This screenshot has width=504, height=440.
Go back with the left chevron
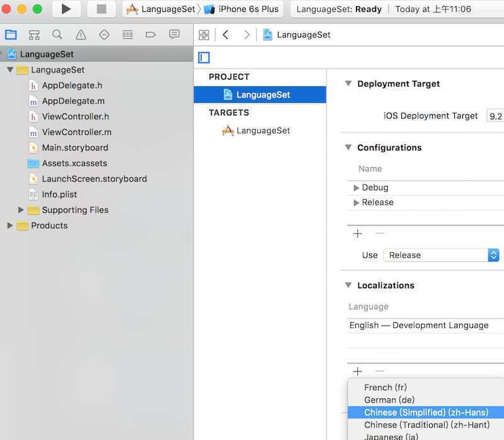pos(226,35)
